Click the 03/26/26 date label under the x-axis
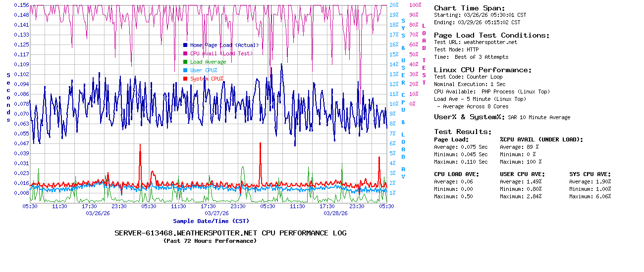 pyautogui.click(x=97, y=213)
